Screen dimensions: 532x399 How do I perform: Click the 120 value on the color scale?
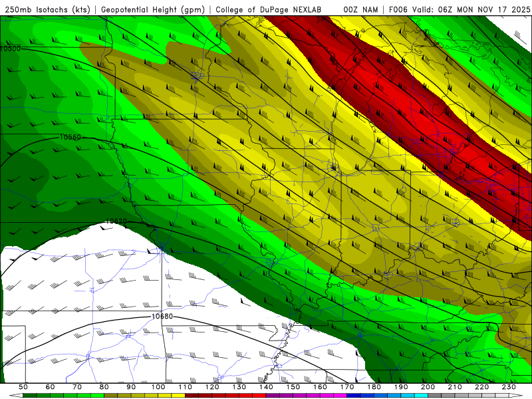[x=212, y=387]
